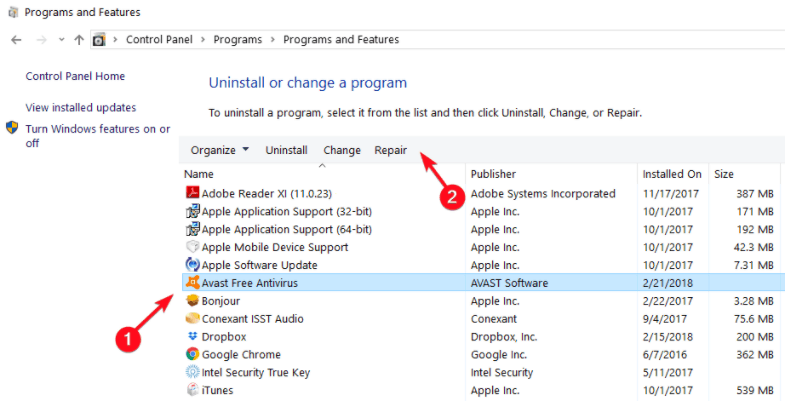791x420 pixels.
Task: Select Apple Application Support (64-bit) name text
Action: coord(287,229)
